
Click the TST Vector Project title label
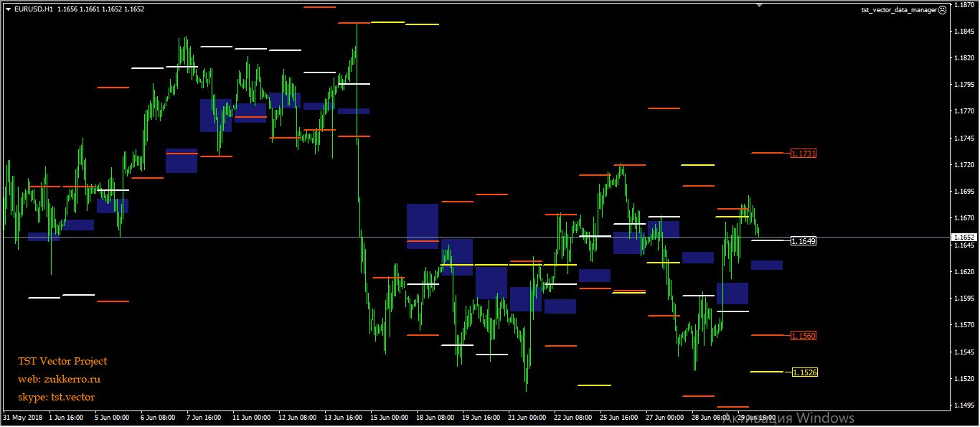pos(62,361)
